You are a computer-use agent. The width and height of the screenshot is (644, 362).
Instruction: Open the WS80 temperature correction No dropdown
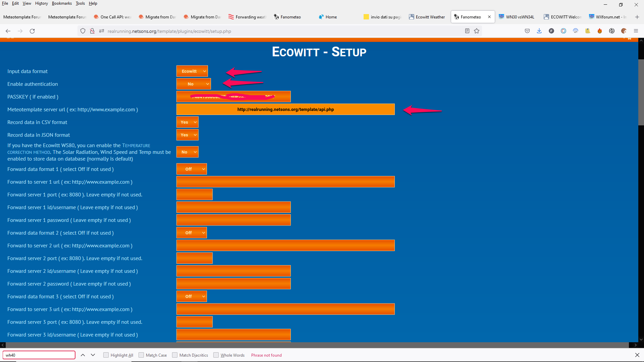(x=187, y=152)
